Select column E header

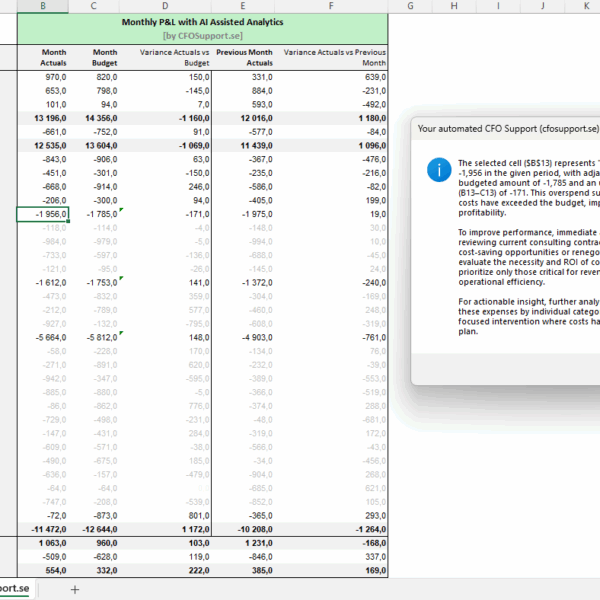(x=243, y=6)
